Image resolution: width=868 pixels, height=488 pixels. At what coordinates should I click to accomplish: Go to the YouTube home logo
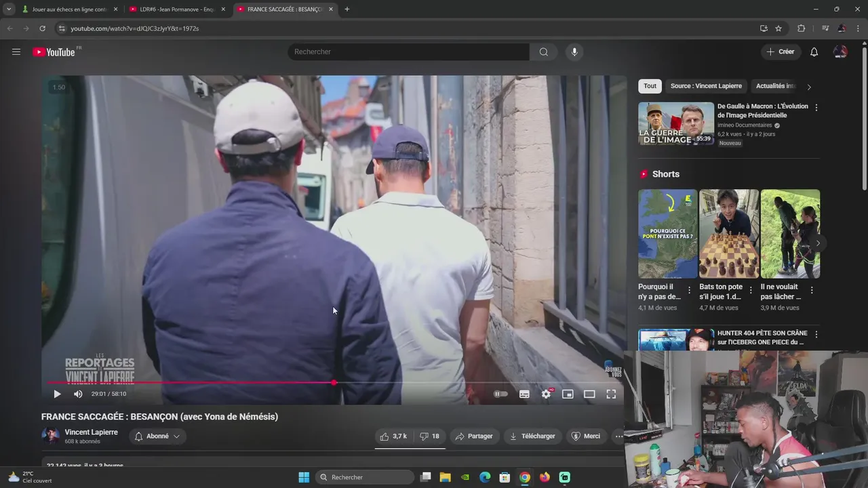point(54,52)
